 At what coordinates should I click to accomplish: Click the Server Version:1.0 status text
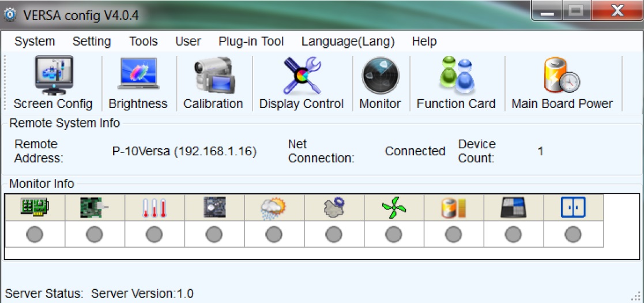[x=142, y=294]
